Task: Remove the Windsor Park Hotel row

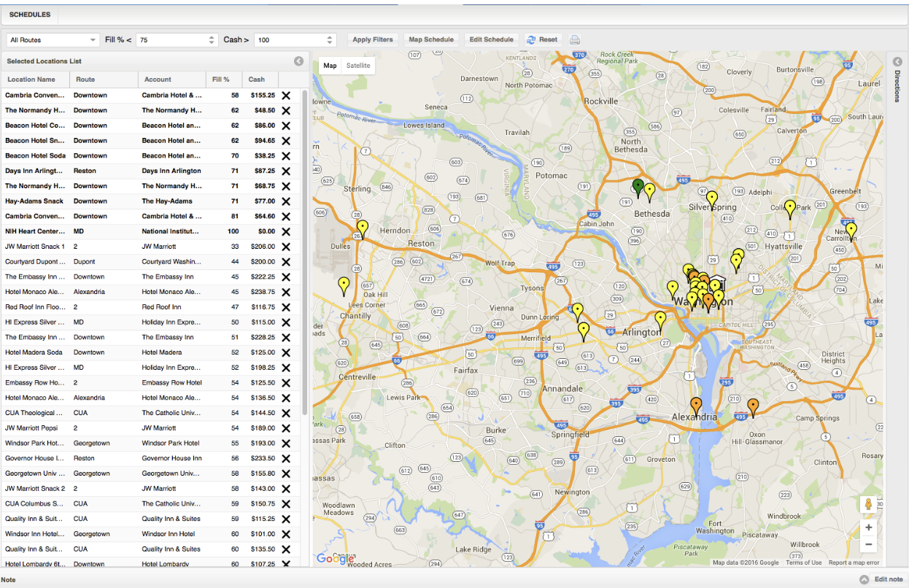Action: coord(286,443)
